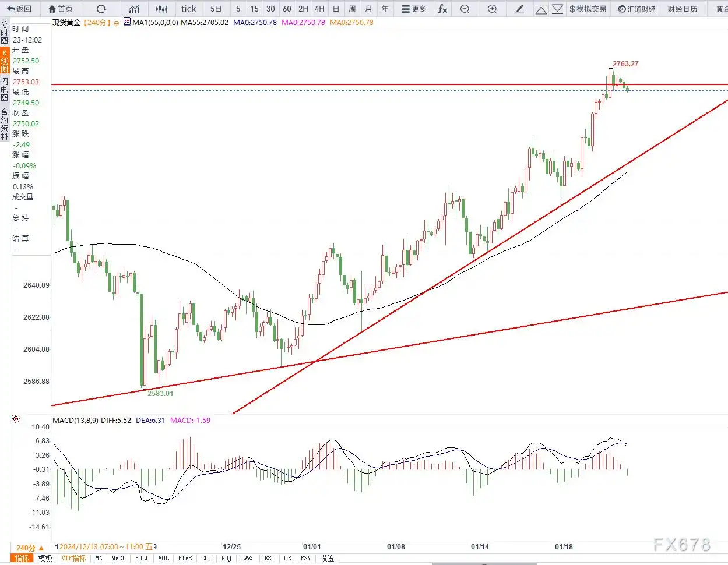Click the MA55:2705.02 value label

(205, 23)
